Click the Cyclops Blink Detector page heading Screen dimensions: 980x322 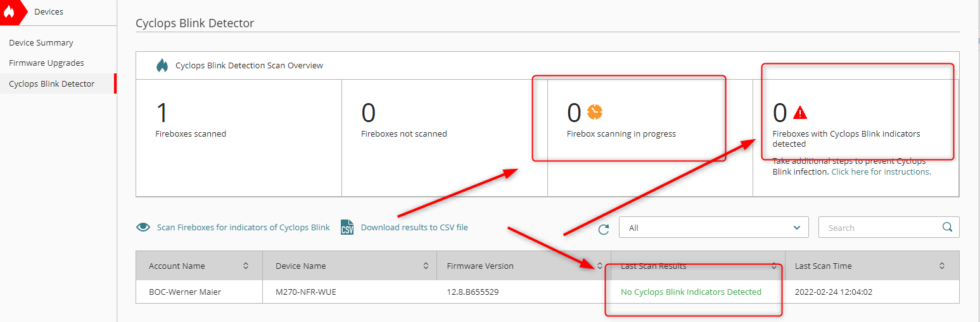coord(195,23)
